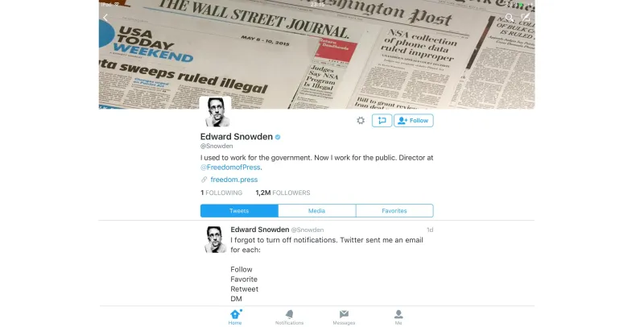This screenshot has width=644, height=327.
Task: Open Notifications bell tab
Action: [290, 317]
